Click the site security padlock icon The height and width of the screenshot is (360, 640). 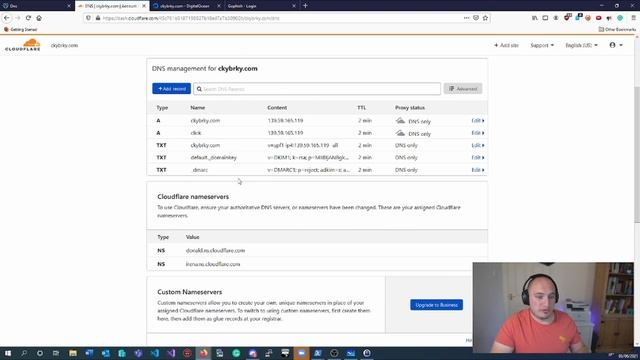click(98, 18)
